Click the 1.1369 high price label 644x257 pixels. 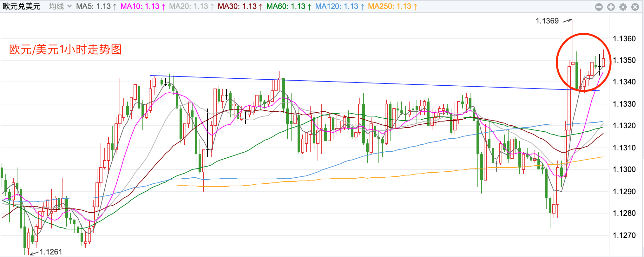tap(547, 21)
